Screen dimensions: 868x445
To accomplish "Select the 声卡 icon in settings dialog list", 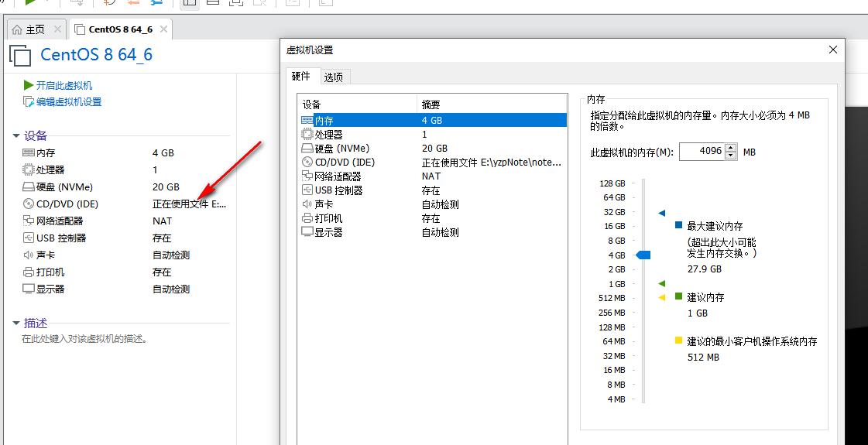I will (x=307, y=204).
